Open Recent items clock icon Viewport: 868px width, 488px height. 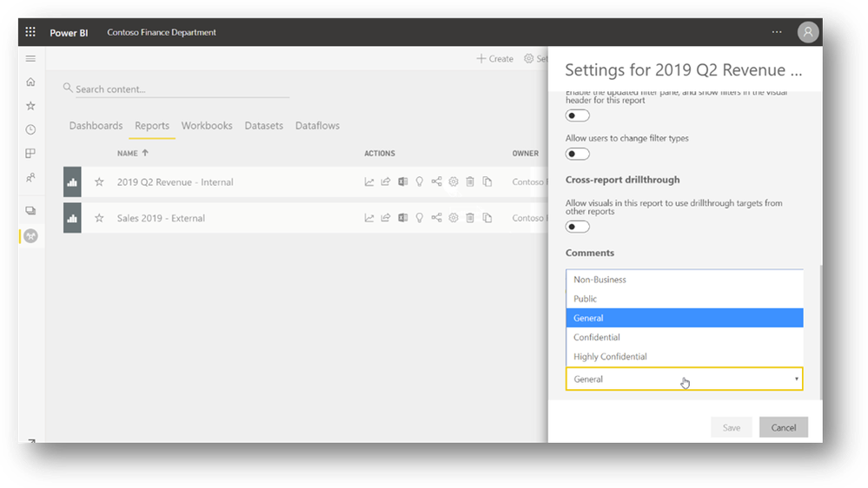(x=30, y=129)
